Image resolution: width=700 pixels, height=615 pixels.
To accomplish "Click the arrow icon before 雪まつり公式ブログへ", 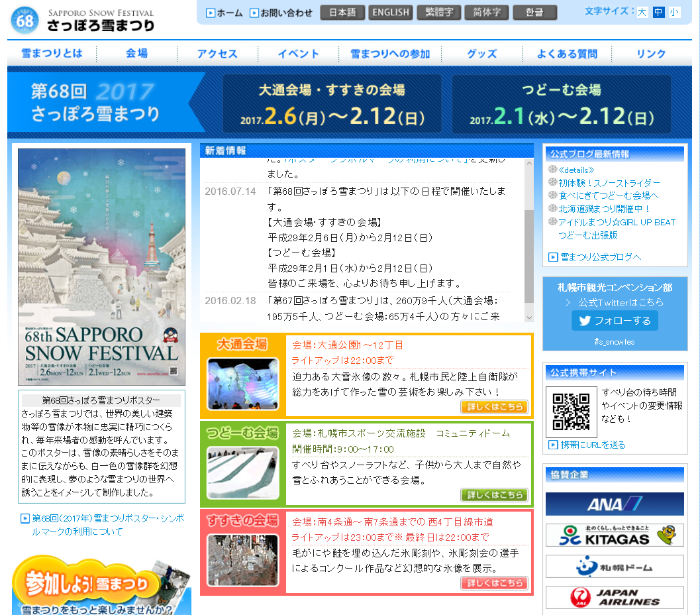I will [553, 257].
